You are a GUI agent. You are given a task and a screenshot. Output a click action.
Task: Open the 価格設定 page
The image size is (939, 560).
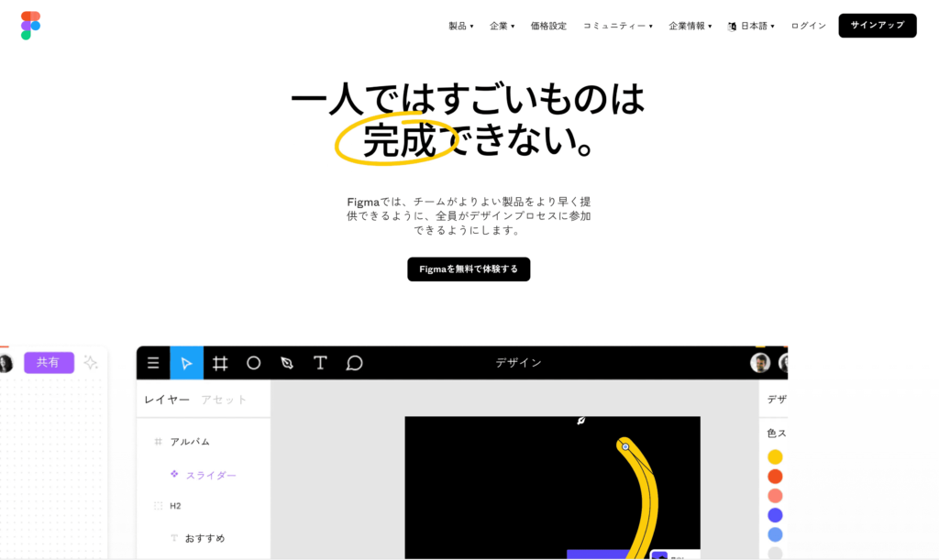click(x=548, y=26)
